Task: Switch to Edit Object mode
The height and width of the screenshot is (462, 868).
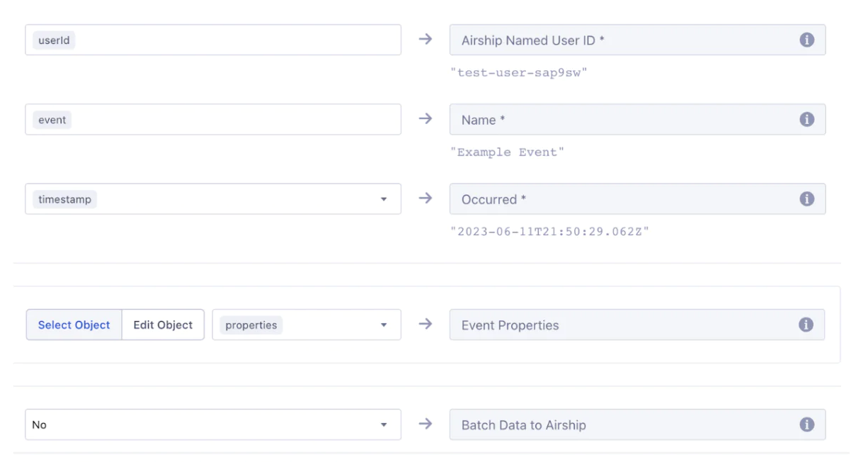Action: click(163, 325)
